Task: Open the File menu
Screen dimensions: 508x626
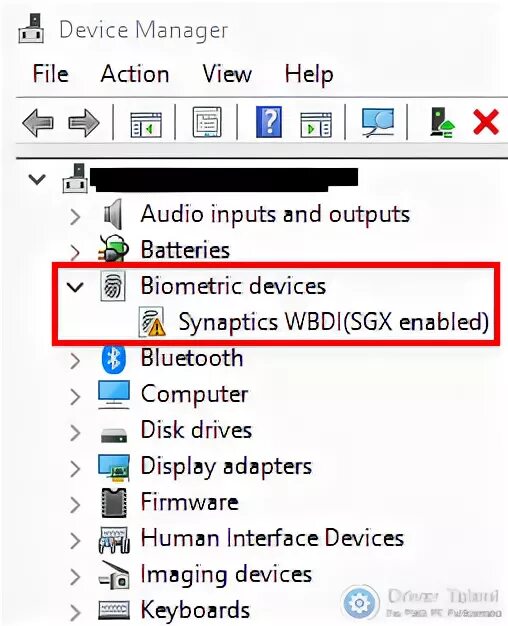Action: (50, 74)
